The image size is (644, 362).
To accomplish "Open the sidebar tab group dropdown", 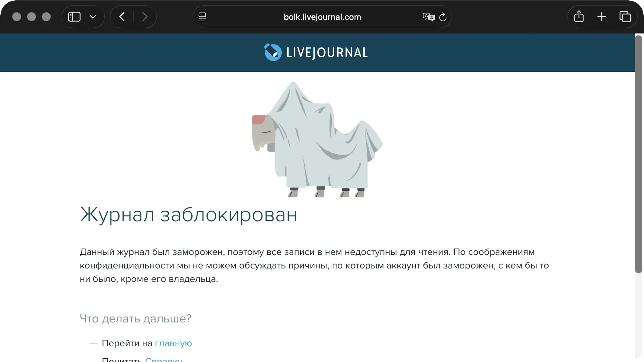I will click(93, 17).
